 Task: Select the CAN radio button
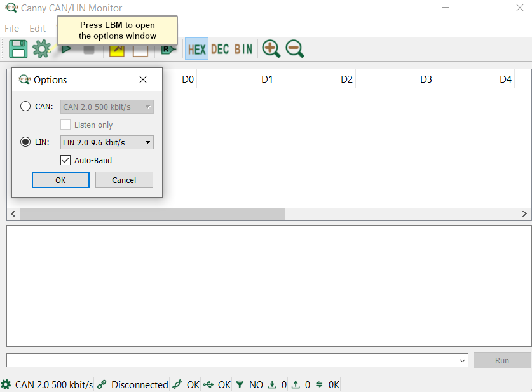pyautogui.click(x=25, y=106)
